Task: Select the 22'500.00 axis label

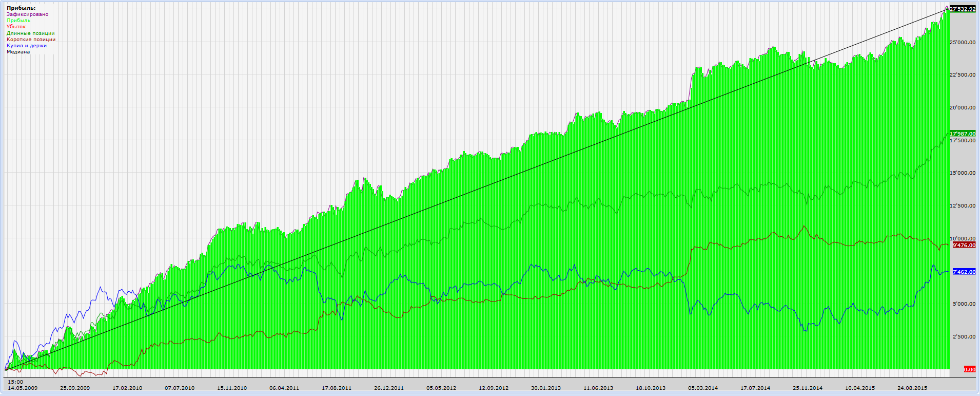Action: pos(963,75)
